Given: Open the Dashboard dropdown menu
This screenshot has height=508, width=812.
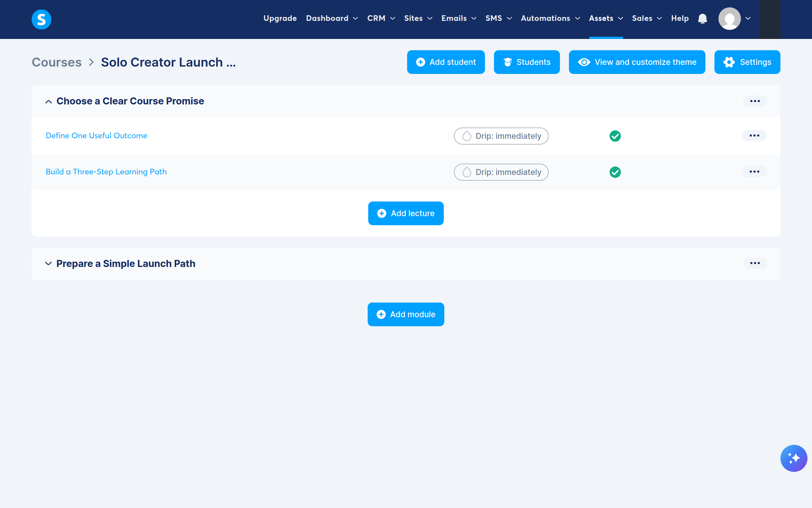Looking at the screenshot, I should [332, 18].
